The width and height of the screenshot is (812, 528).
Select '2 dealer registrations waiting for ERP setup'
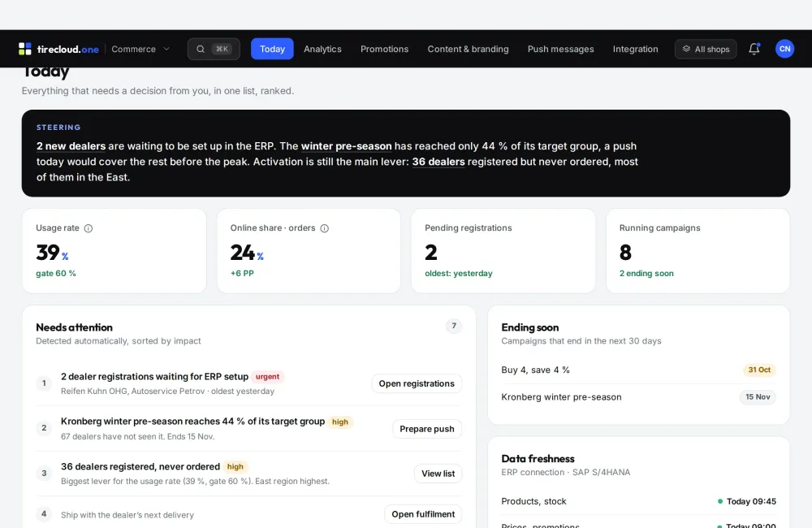click(154, 377)
